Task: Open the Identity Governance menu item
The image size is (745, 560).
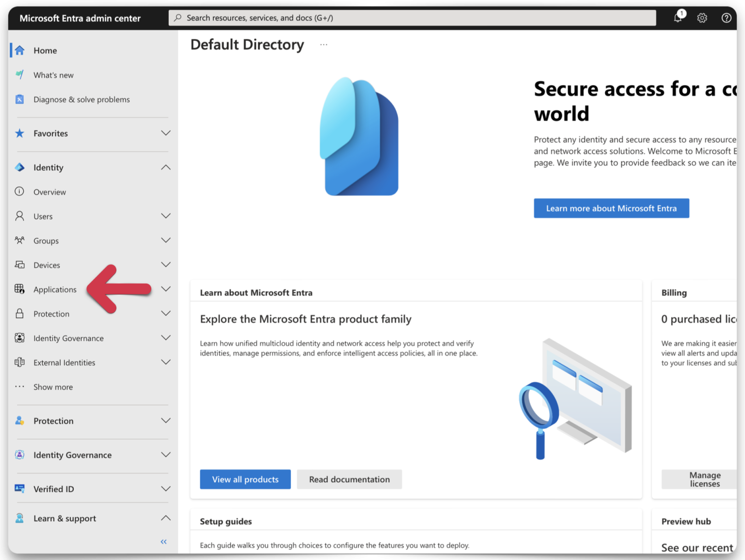Action: point(68,338)
